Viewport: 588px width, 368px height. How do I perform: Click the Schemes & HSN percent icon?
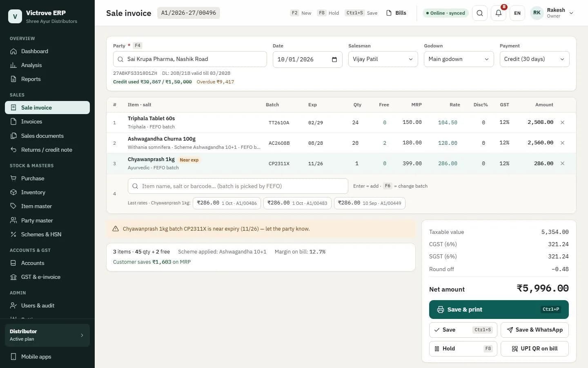tap(13, 234)
